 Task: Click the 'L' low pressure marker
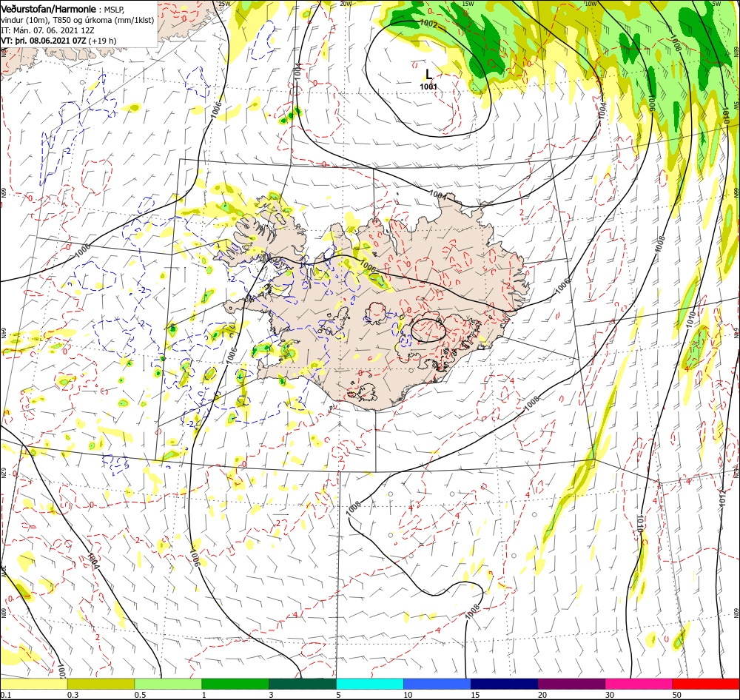point(428,75)
